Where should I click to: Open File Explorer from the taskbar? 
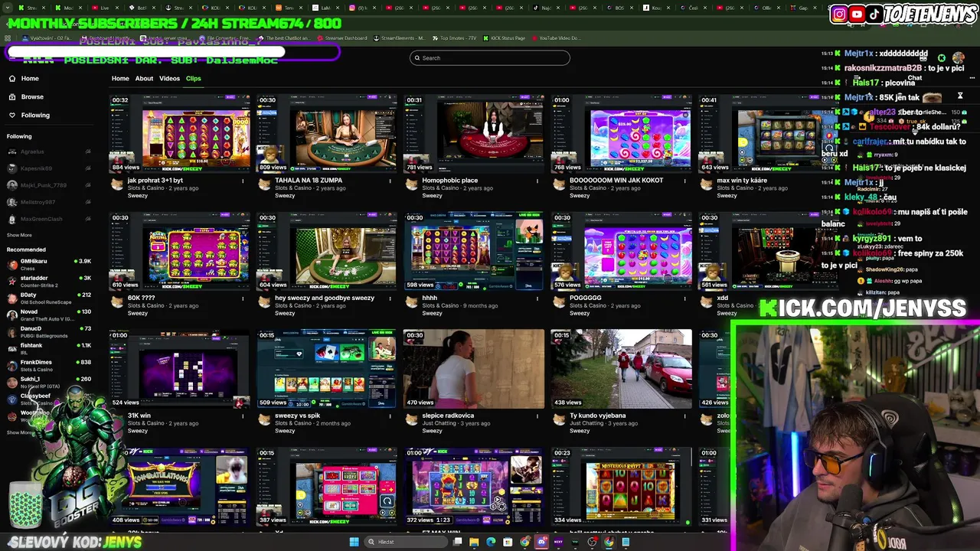click(x=474, y=542)
